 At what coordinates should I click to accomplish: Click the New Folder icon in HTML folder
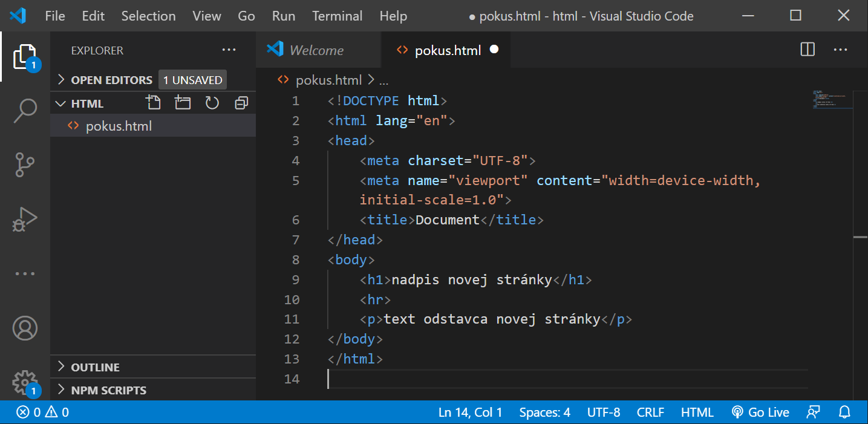[x=183, y=103]
